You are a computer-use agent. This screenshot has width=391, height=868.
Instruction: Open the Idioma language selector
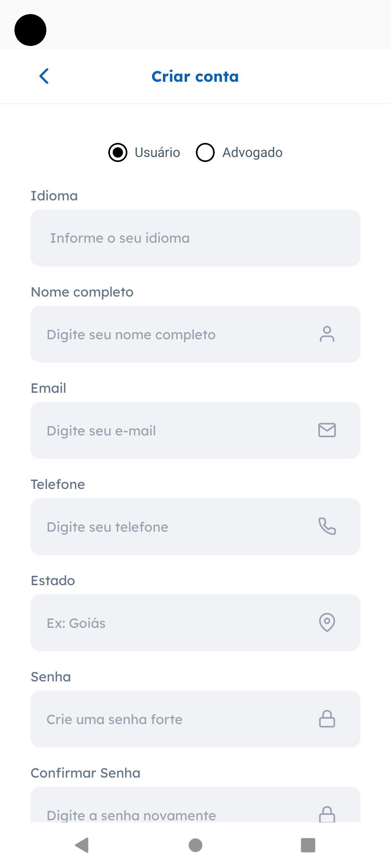click(195, 238)
